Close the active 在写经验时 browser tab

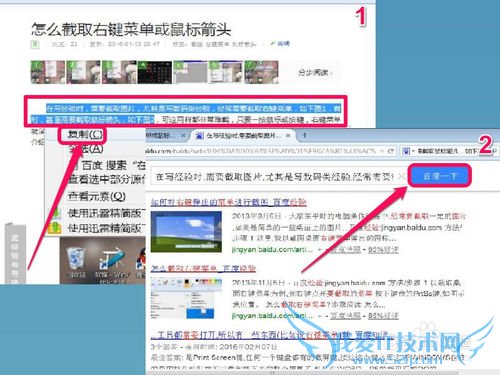(x=288, y=135)
